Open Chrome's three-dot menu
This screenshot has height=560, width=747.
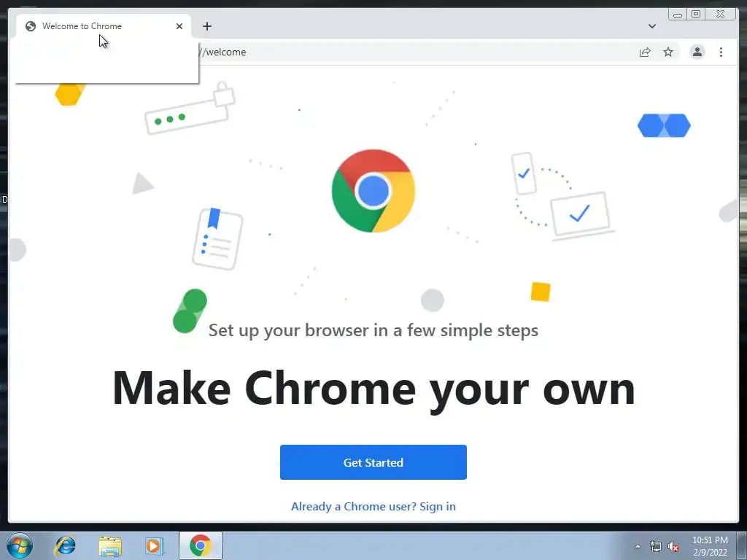[721, 52]
